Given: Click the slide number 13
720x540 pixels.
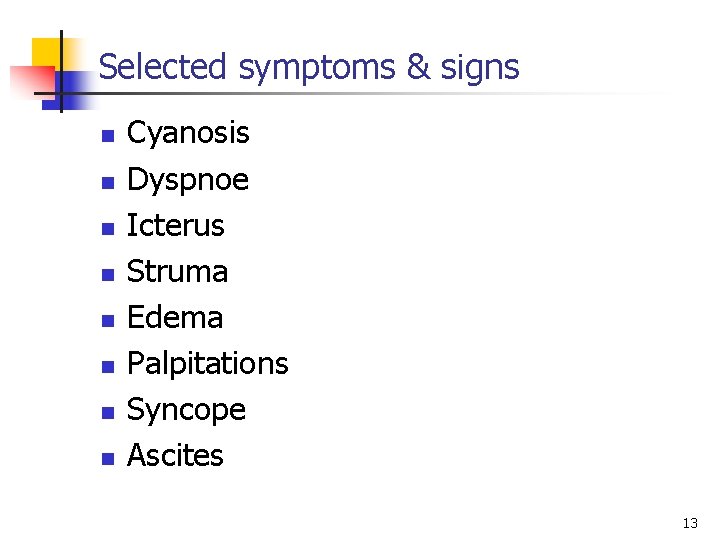Looking at the screenshot, I should 690,523.
